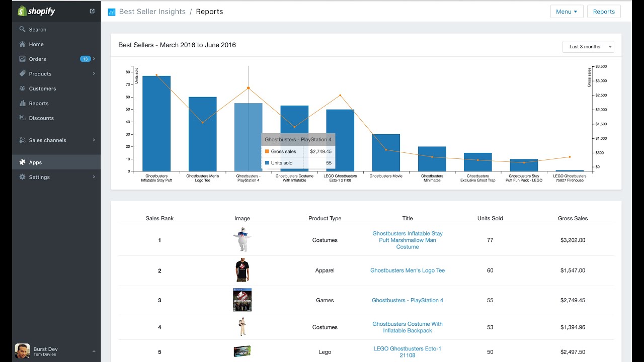Click the Lego product type cell
The width and height of the screenshot is (644, 362).
(x=325, y=352)
